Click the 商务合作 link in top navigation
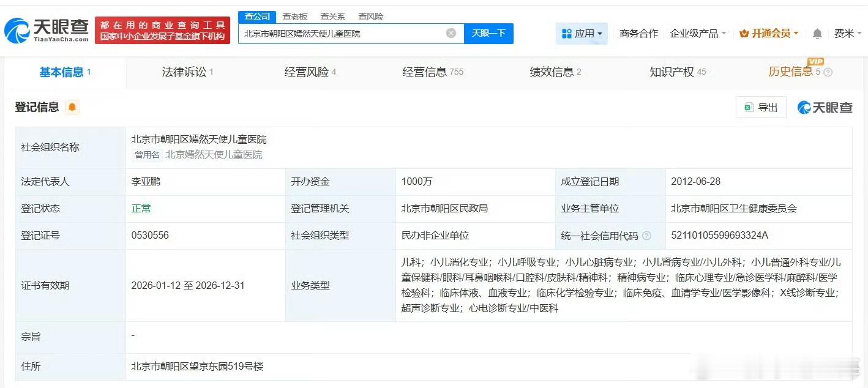This screenshot has width=868, height=388. pos(638,34)
